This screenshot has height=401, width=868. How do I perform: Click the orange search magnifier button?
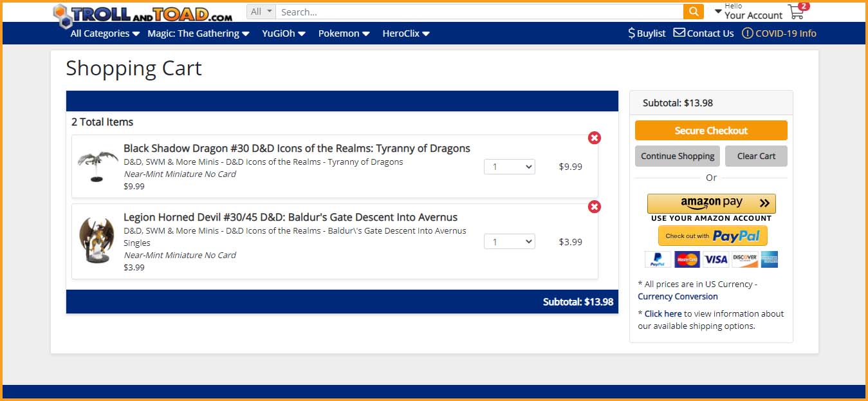click(x=693, y=12)
